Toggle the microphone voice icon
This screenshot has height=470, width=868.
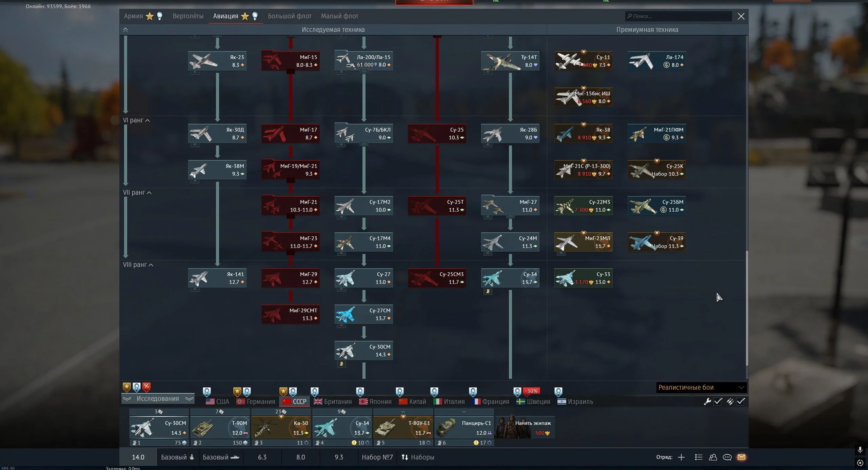[x=860, y=450]
